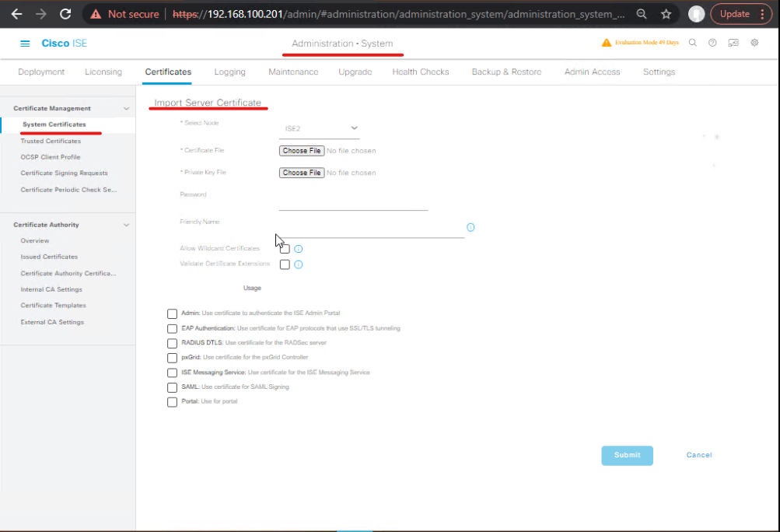Collapse the Certificate Authority section
The image size is (780, 532).
click(126, 225)
